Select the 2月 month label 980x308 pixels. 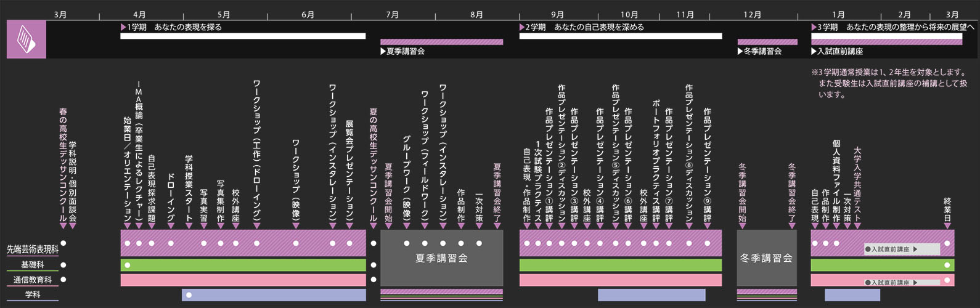(x=904, y=15)
